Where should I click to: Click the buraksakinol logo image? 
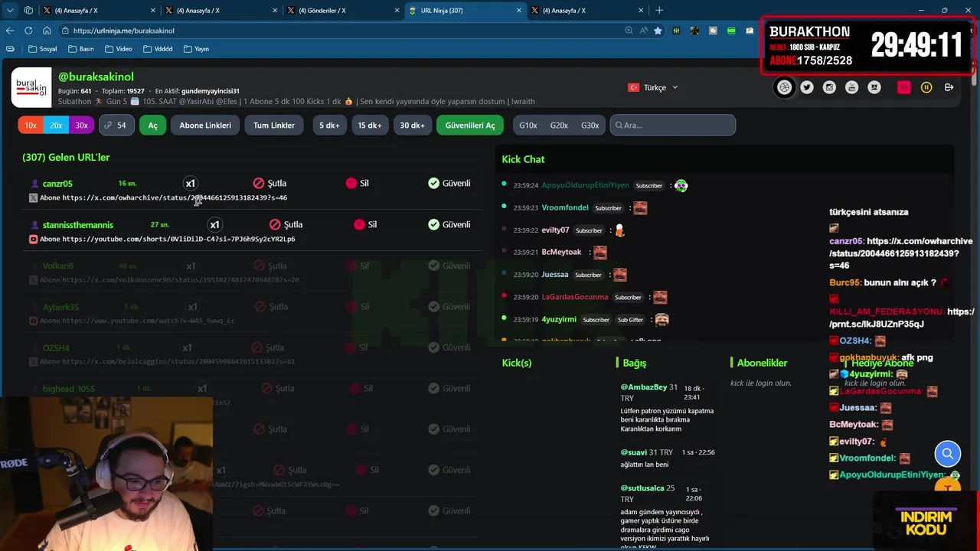coord(31,88)
